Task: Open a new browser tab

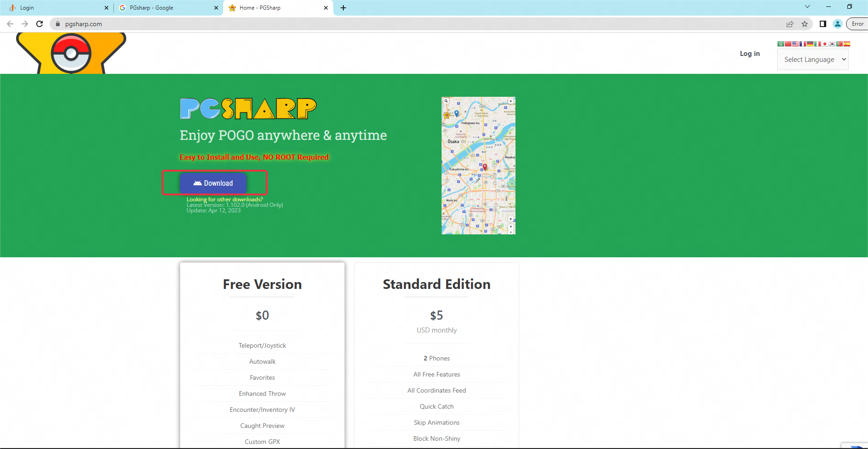Action: [343, 8]
